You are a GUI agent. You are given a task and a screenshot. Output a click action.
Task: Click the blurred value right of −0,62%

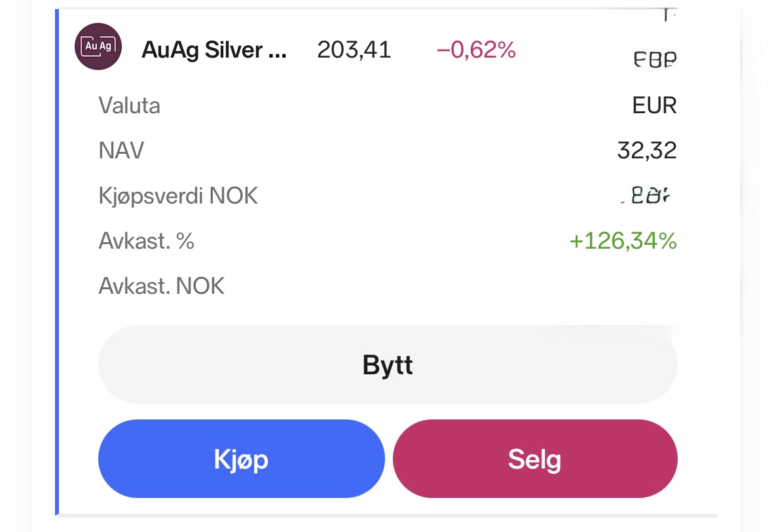[654, 60]
